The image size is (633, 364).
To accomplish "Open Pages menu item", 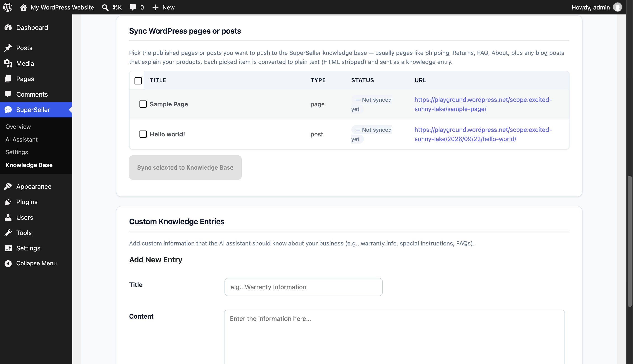I will (36, 79).
